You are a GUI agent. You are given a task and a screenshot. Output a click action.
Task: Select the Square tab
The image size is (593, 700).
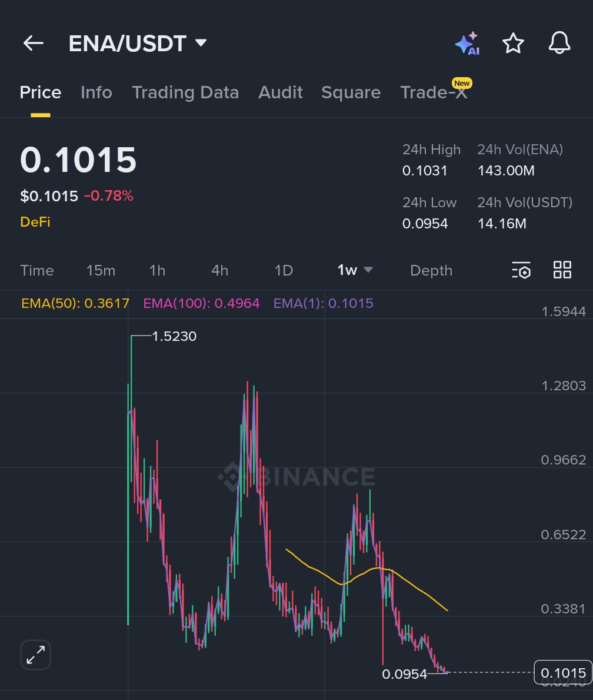[x=351, y=92]
